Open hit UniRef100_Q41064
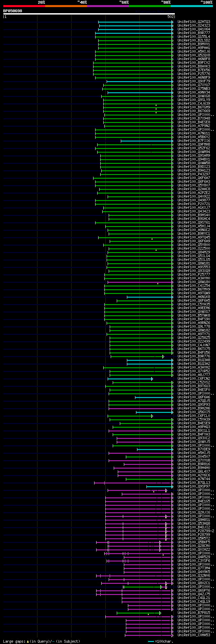This screenshot has height=644, width=216. click(194, 29)
